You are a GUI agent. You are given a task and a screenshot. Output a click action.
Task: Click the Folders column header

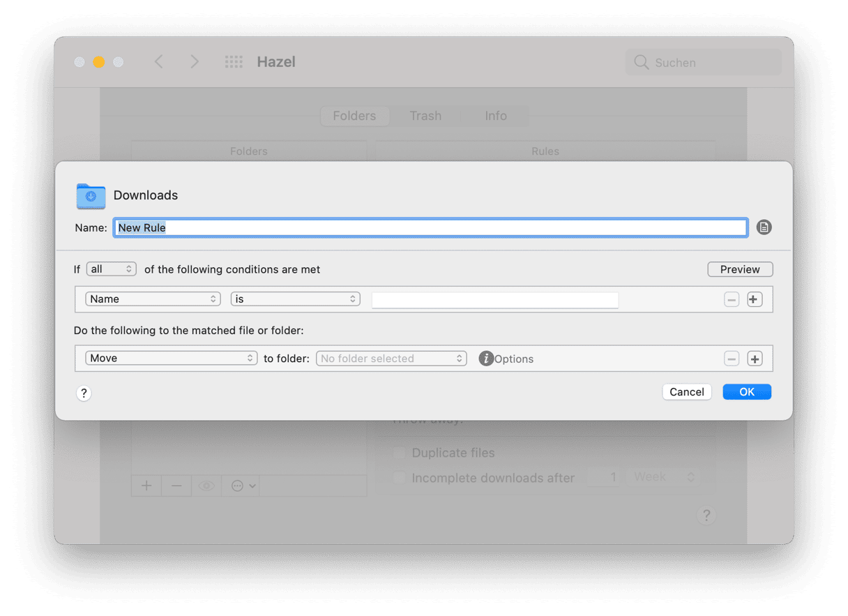249,151
